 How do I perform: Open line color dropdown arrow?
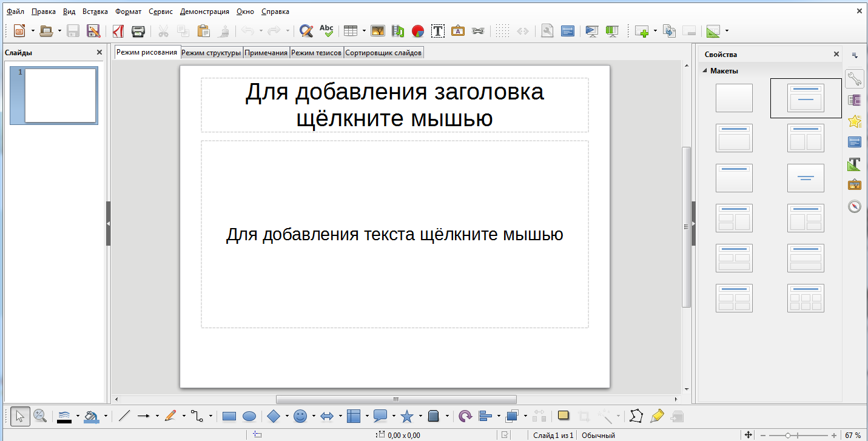pos(78,416)
